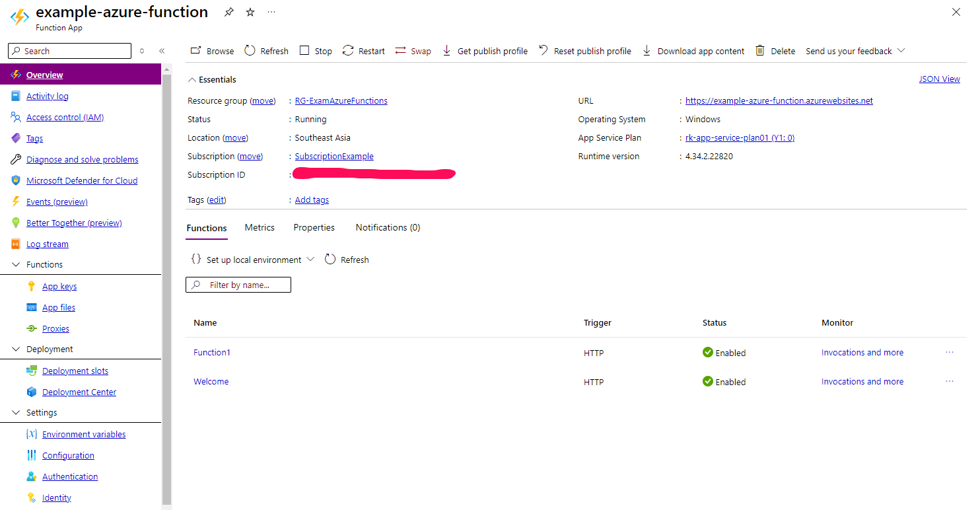Viewport: 980px width, 510px height.
Task: Open the Tags sidebar item
Action: (34, 138)
